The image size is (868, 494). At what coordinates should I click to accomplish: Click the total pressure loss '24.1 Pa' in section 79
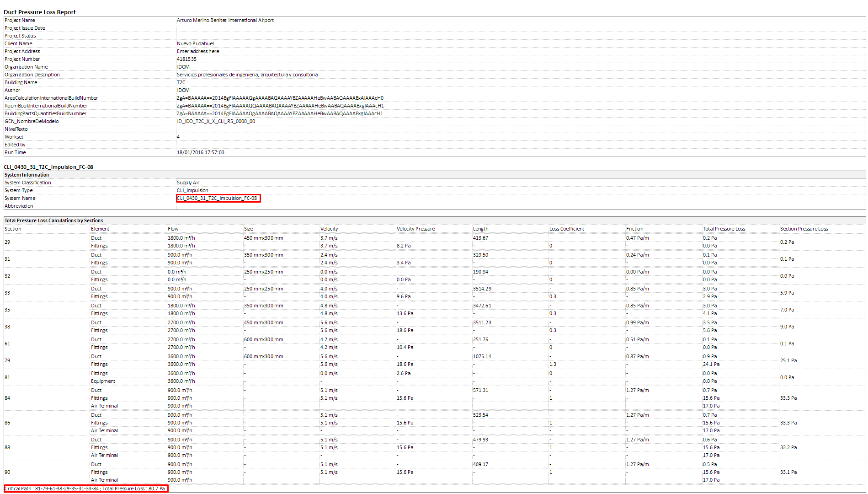pos(711,364)
